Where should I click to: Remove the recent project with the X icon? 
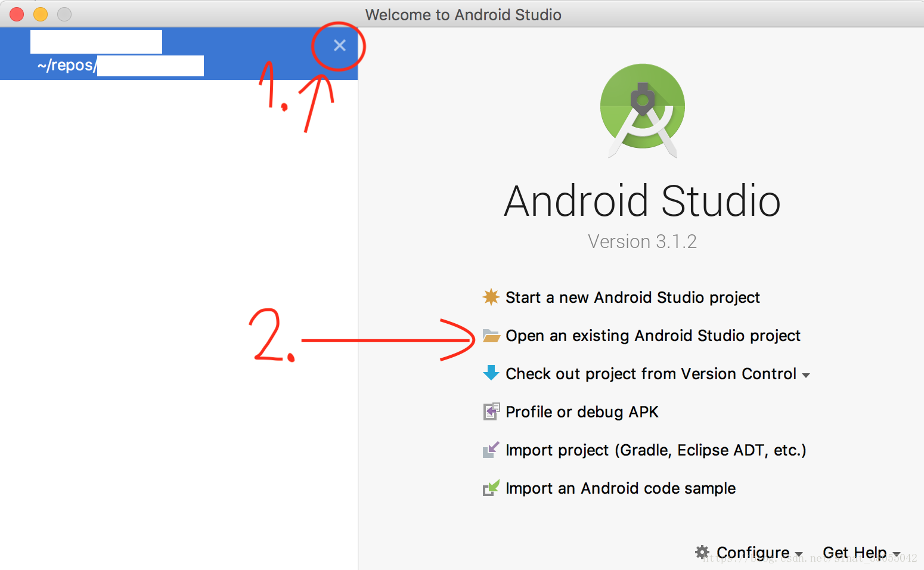[x=340, y=45]
